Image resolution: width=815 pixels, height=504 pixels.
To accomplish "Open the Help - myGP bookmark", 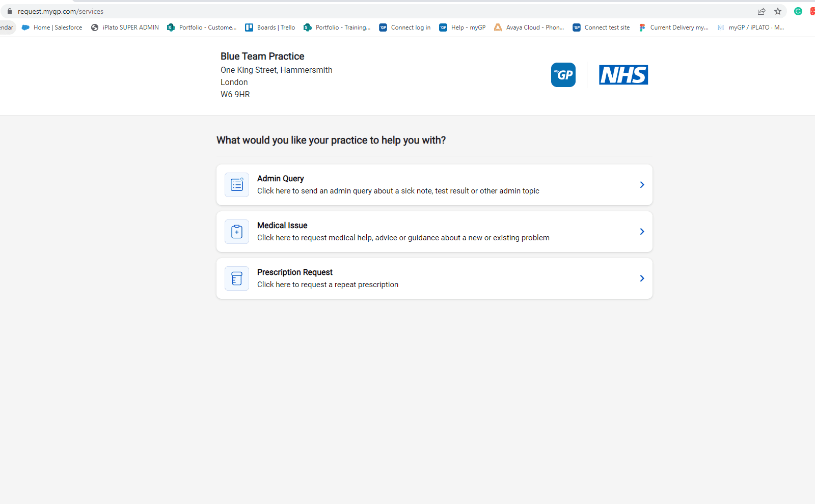I will click(463, 27).
